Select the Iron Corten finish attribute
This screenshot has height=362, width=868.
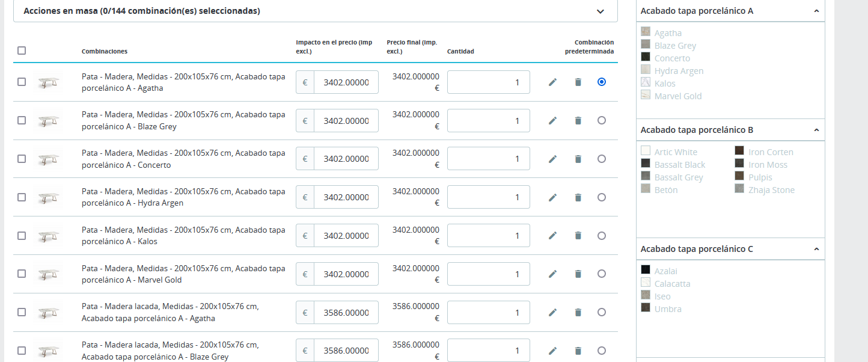pos(771,152)
